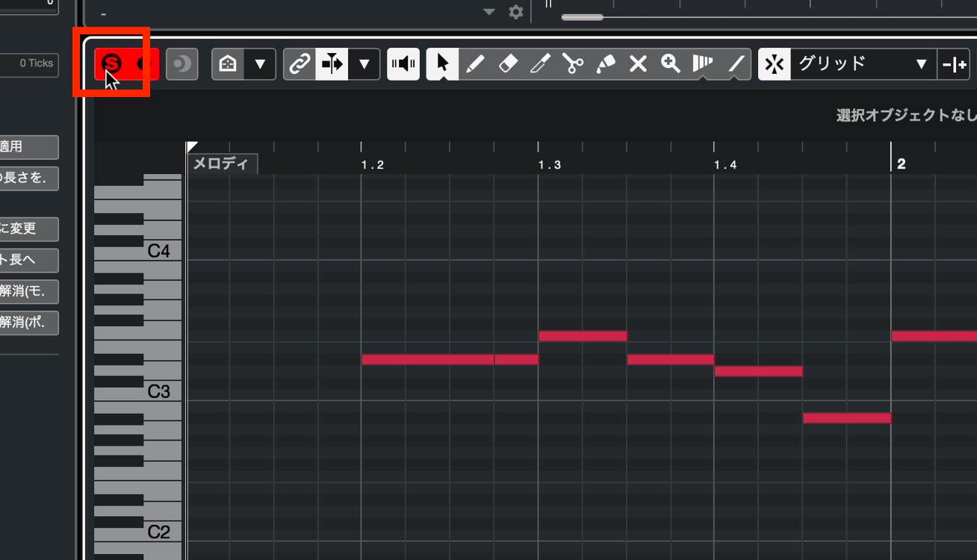The image size is (977, 560).
Task: Click the button ending in に変更
Action: click(x=28, y=228)
